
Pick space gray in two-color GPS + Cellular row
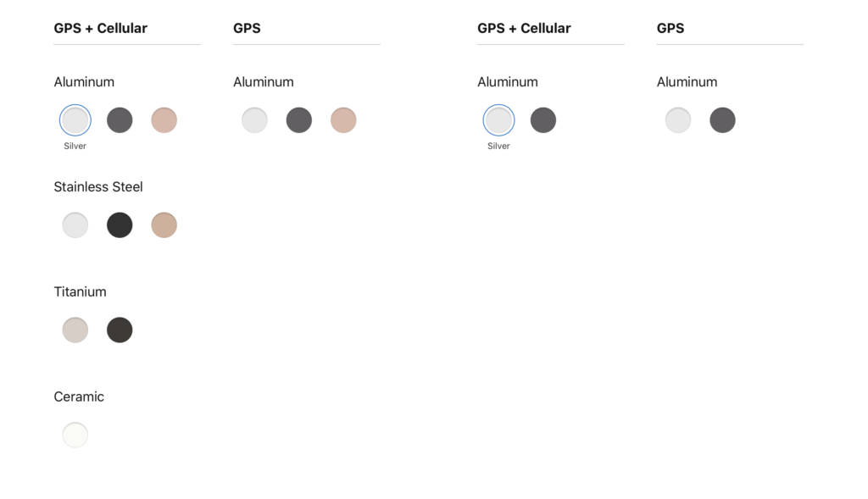pyautogui.click(x=543, y=120)
